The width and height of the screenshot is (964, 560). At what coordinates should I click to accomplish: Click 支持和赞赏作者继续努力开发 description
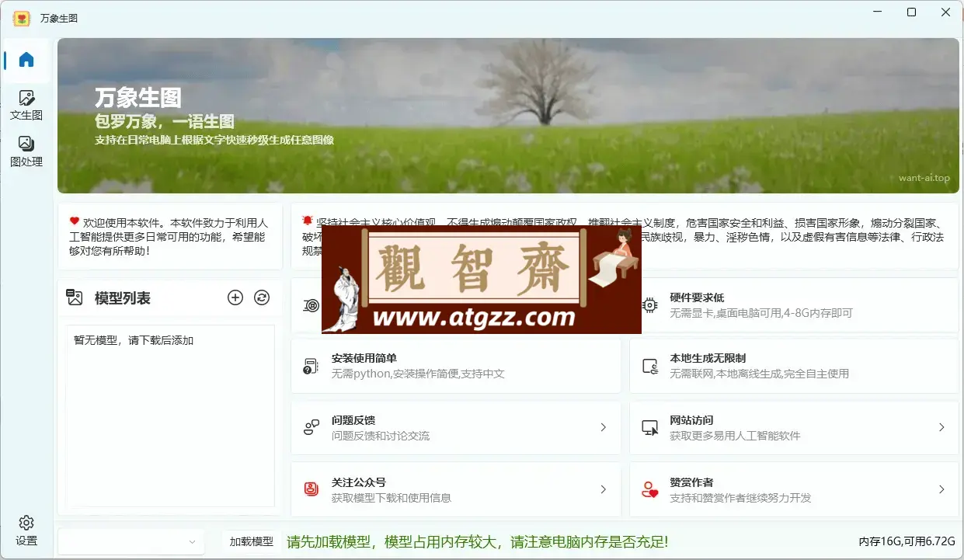[740, 498]
